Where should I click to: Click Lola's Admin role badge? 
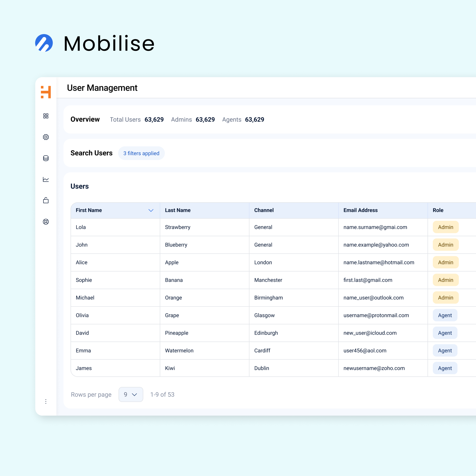click(x=445, y=227)
